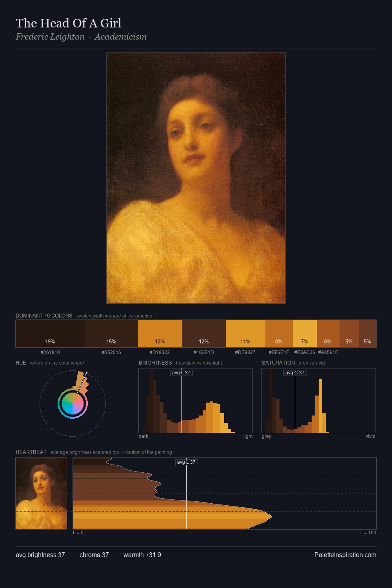
Task: Click the saturation avg C 37 tag
Action: click(x=295, y=373)
